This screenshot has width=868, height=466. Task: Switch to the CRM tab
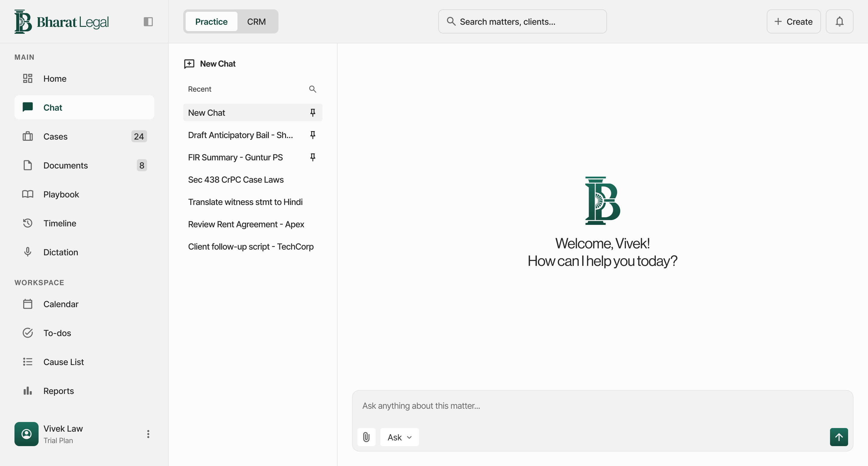(x=256, y=22)
